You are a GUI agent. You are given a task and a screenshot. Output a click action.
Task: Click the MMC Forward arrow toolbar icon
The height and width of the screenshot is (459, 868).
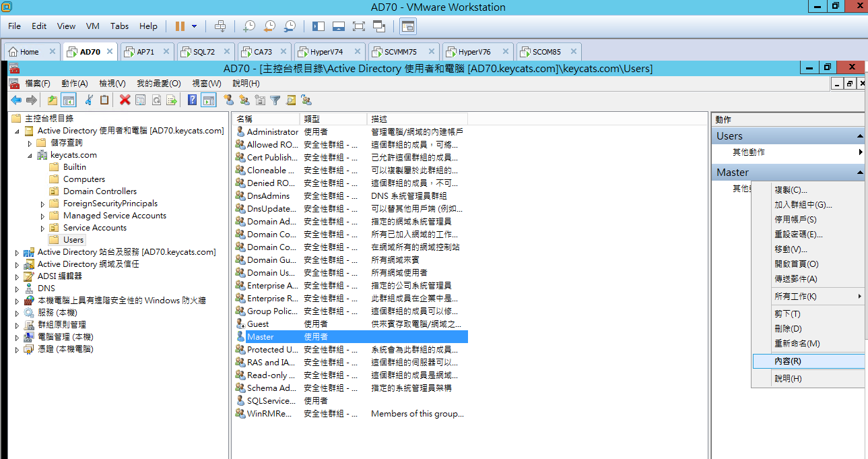pyautogui.click(x=32, y=100)
